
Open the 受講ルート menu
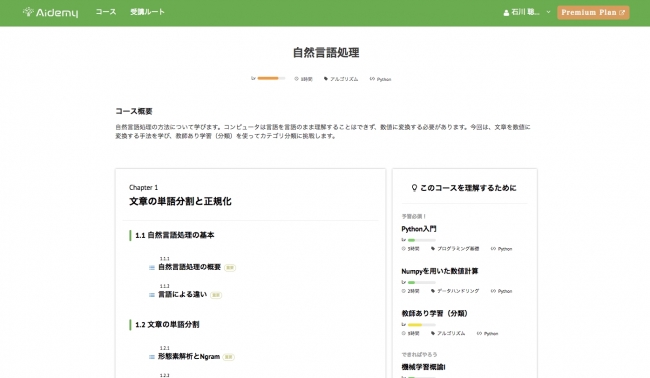(147, 12)
